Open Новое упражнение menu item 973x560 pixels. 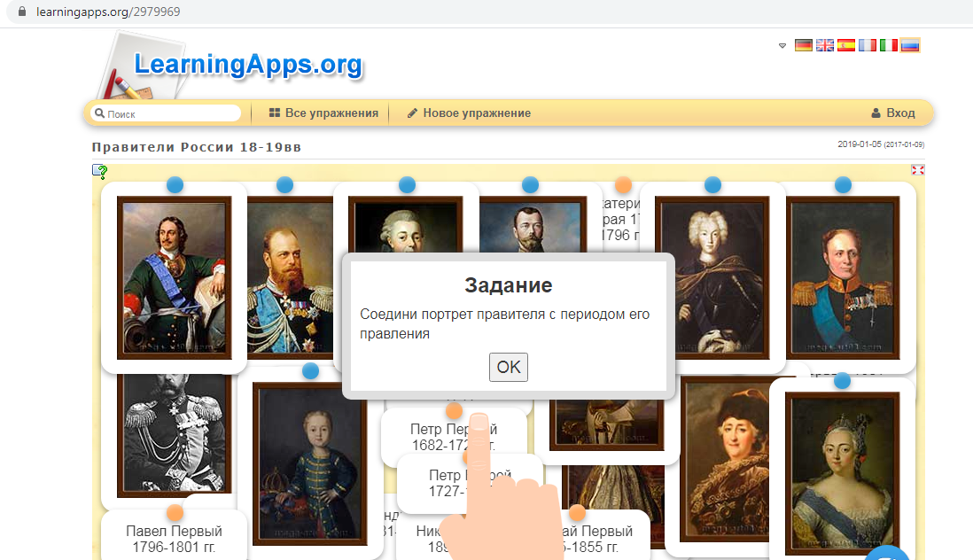469,113
